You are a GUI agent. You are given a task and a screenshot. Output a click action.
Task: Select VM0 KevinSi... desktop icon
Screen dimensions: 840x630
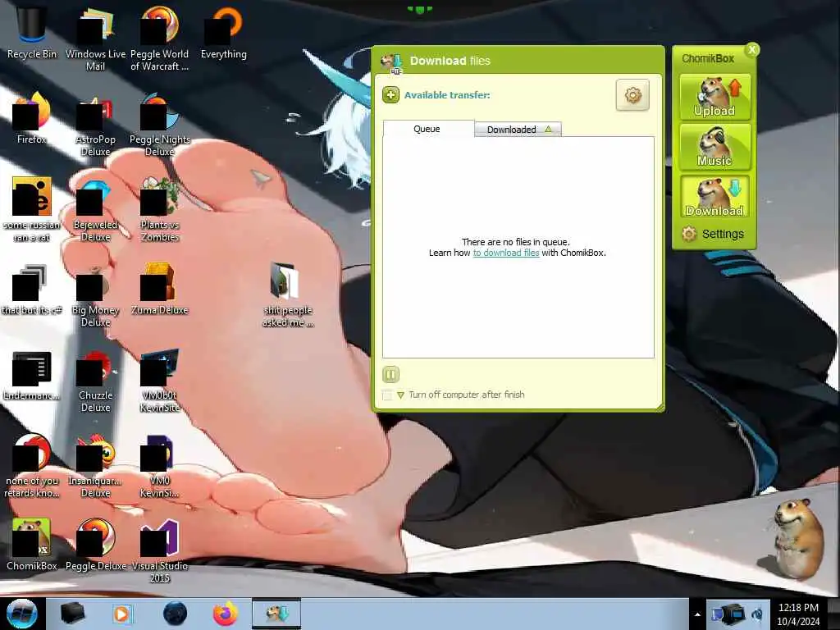pos(160,465)
